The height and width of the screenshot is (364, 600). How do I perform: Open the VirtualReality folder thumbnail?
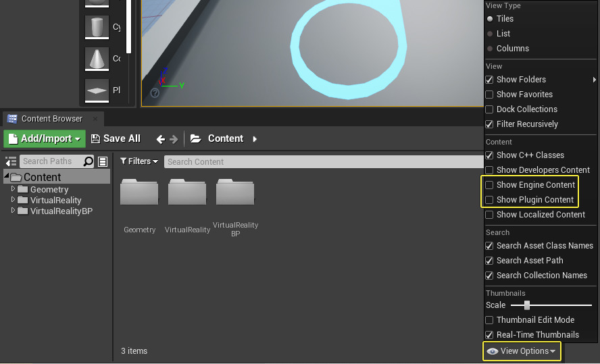[x=187, y=192]
